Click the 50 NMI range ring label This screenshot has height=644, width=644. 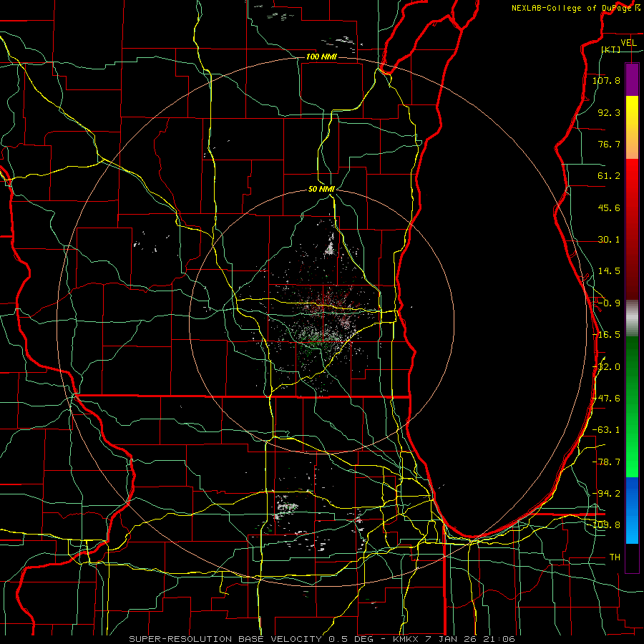click(x=321, y=190)
